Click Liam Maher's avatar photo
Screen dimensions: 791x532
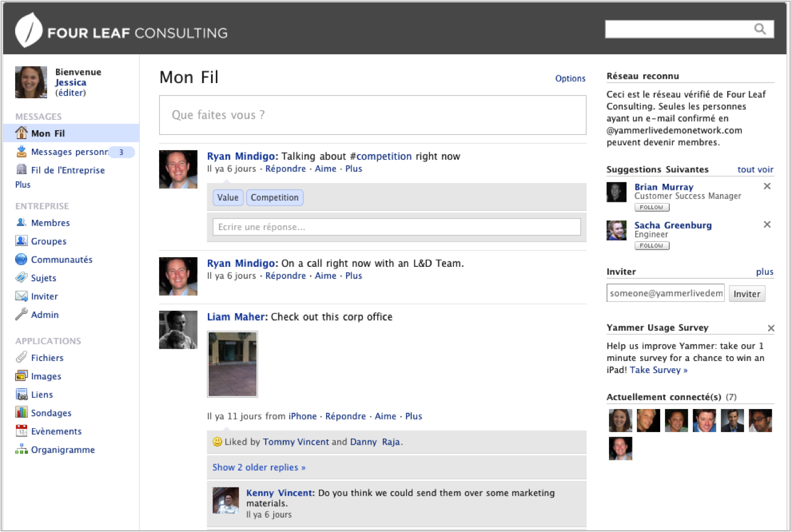tap(178, 330)
